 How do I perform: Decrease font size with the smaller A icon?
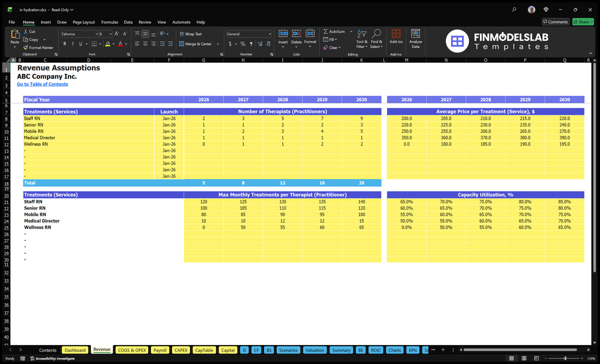[125, 34]
